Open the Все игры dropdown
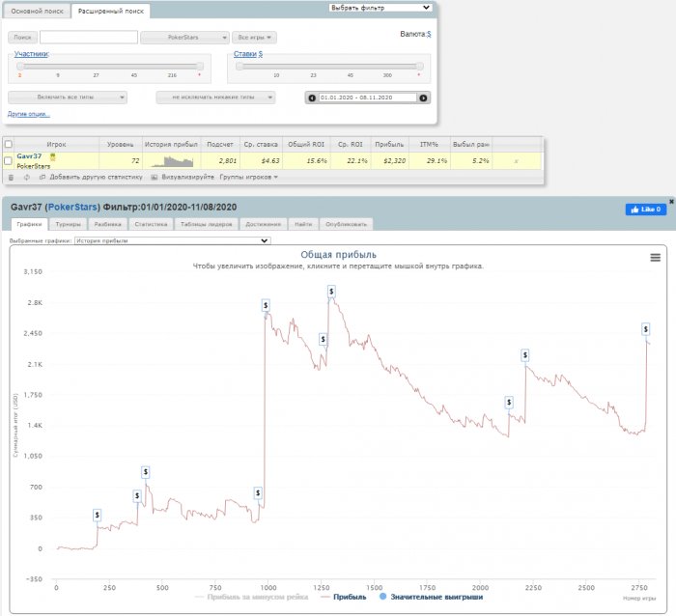 pos(256,38)
